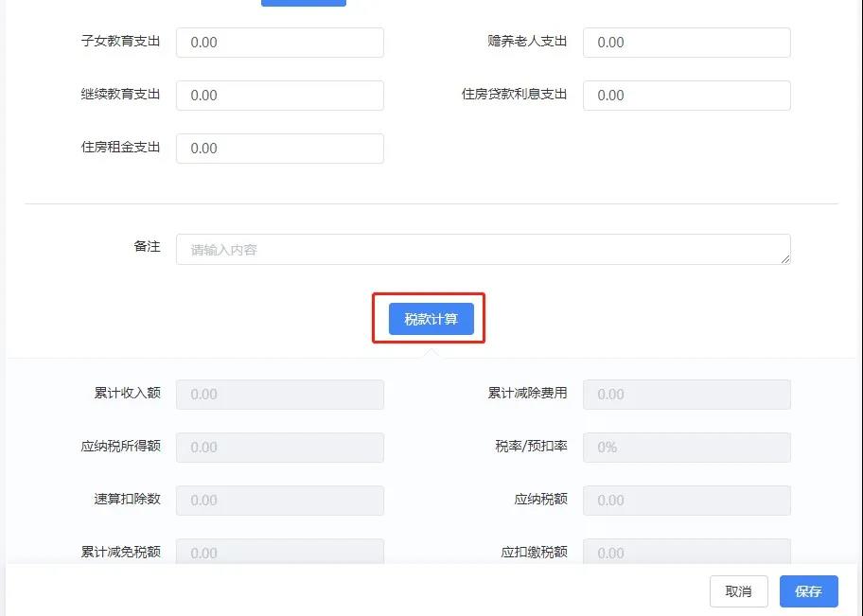Click the 取消 (Cancel) button
This screenshot has width=863, height=616.
coord(738,590)
